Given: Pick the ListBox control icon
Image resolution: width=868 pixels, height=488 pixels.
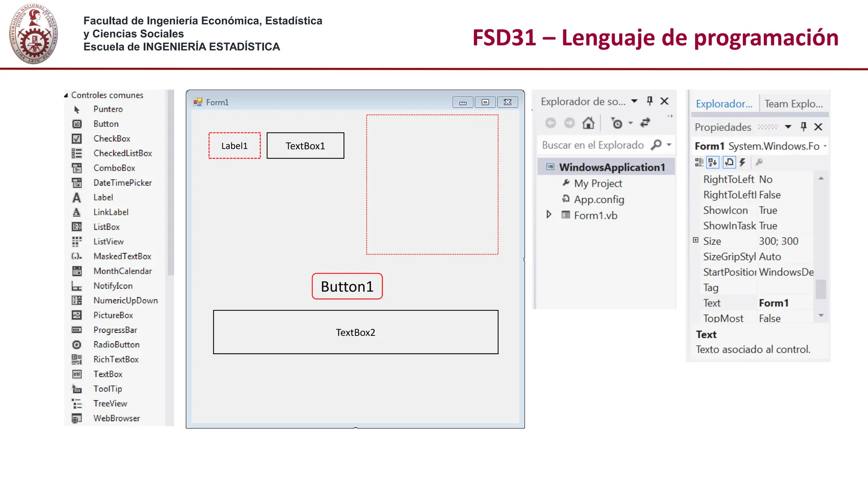Looking at the screenshot, I should [x=77, y=227].
